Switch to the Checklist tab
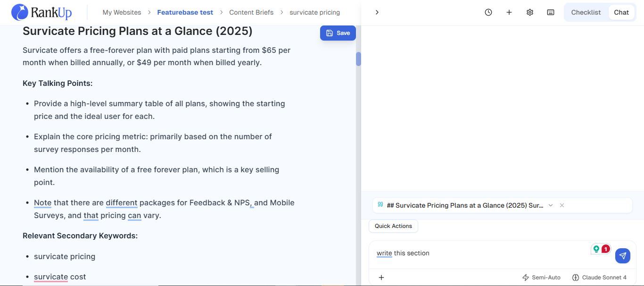Screen dimensions: 644x286 click(x=586, y=12)
